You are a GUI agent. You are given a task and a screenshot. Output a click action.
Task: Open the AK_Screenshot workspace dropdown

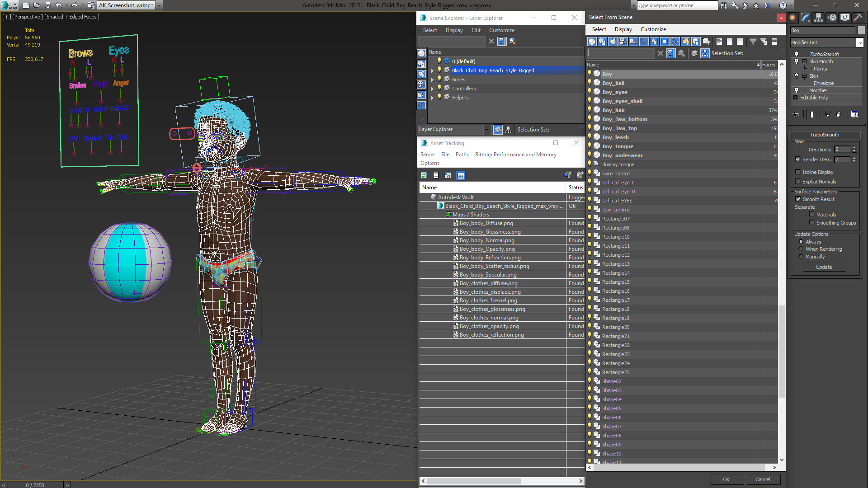[x=153, y=5]
